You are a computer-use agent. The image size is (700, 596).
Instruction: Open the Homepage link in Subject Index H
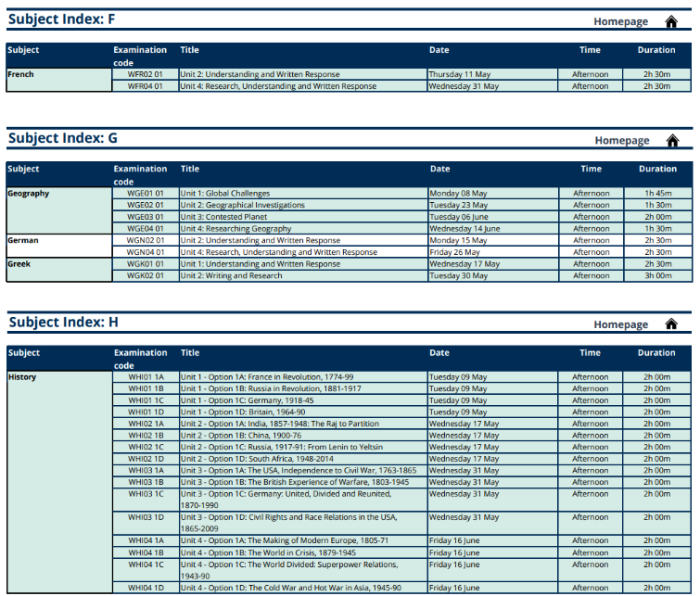click(x=620, y=324)
